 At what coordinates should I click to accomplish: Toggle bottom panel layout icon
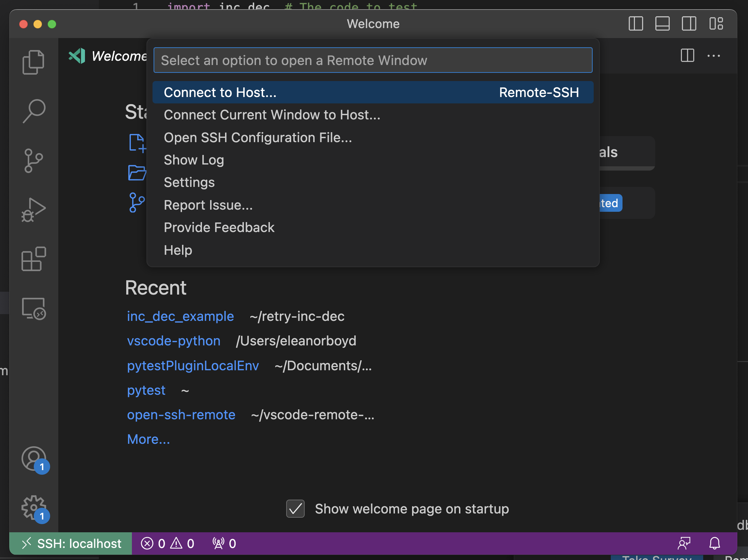pos(662,24)
